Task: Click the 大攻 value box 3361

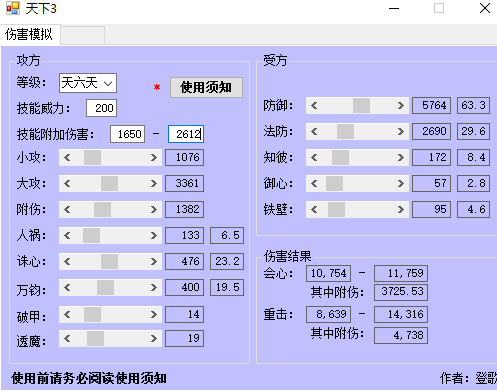Action: coord(185,183)
